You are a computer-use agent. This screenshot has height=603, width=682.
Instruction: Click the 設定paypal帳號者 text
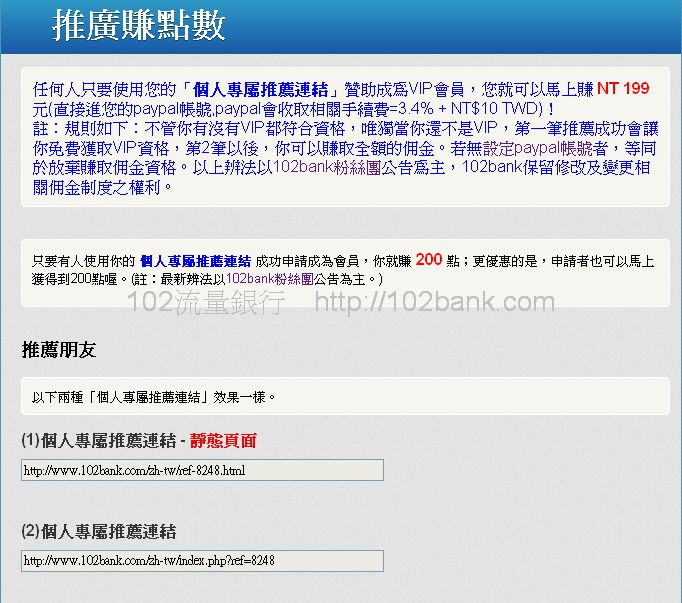(x=545, y=148)
